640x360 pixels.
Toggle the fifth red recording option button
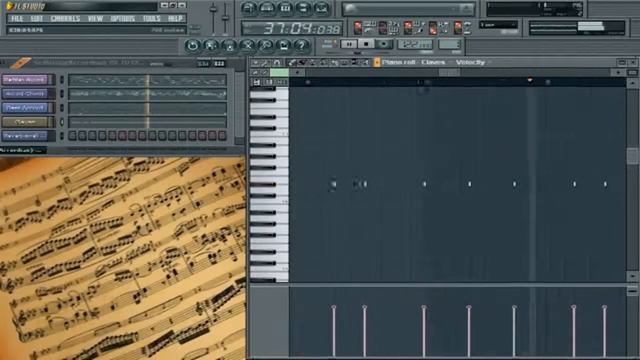pos(458,28)
